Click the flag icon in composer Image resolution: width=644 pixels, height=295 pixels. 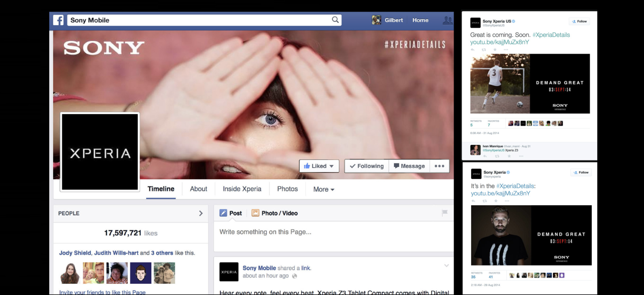pyautogui.click(x=445, y=213)
